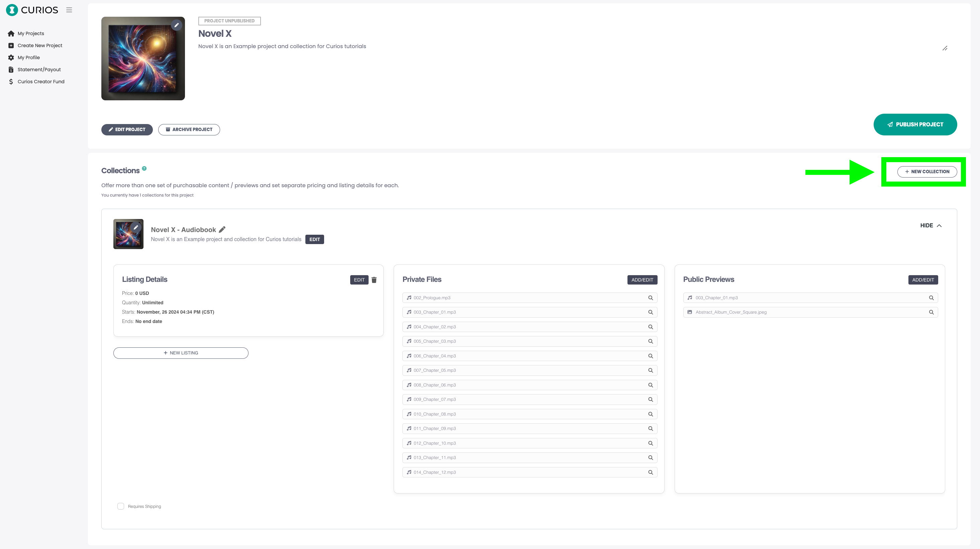The height and width of the screenshot is (549, 980).
Task: Preview 012_Chapter_10.mp3 magnifier icon
Action: (651, 443)
